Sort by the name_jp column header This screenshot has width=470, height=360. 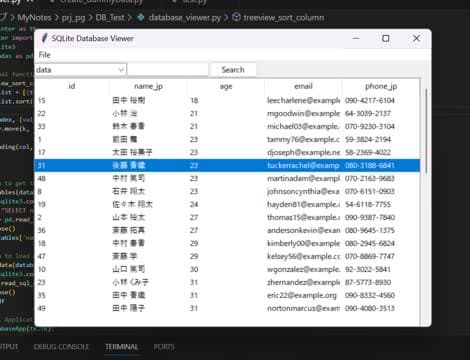tap(148, 86)
